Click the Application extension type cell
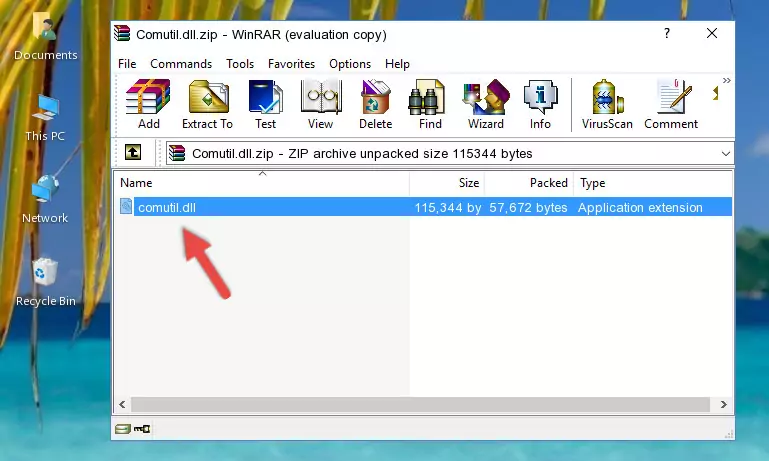The width and height of the screenshot is (769, 461). click(x=640, y=207)
